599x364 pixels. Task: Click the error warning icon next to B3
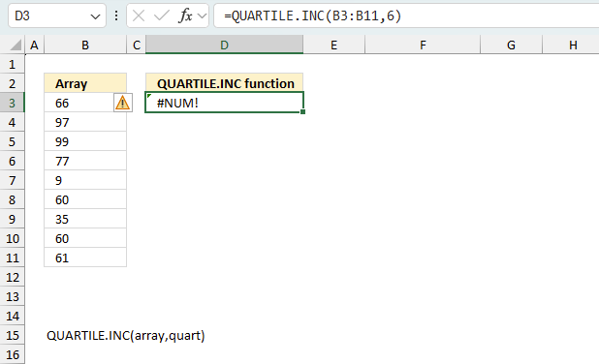pos(123,103)
